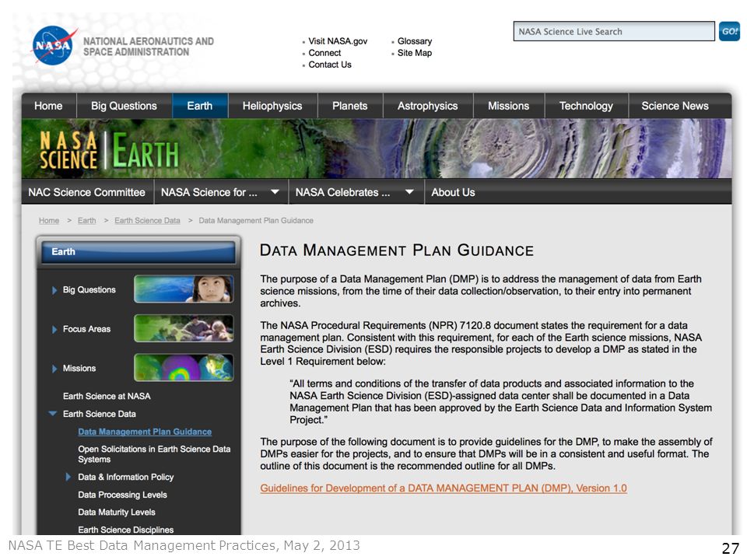Open Big Questions in the sidebar

(x=89, y=289)
